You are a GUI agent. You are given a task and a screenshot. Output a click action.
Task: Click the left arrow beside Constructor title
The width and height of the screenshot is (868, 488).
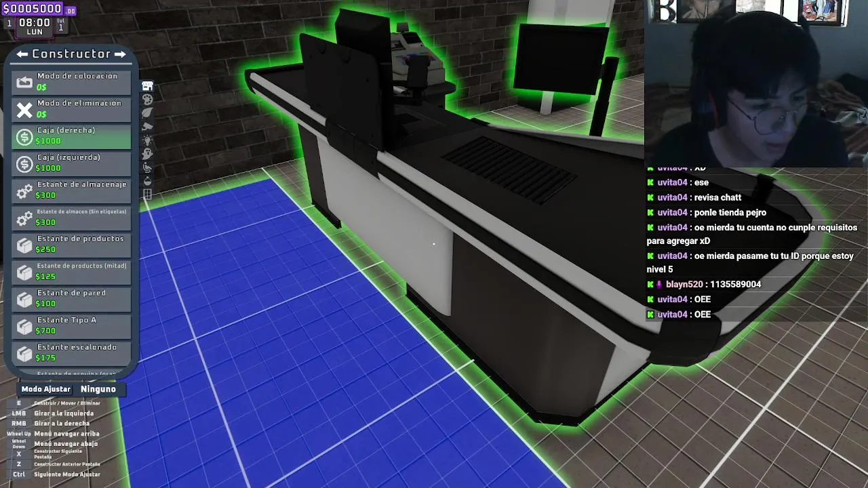click(x=22, y=54)
